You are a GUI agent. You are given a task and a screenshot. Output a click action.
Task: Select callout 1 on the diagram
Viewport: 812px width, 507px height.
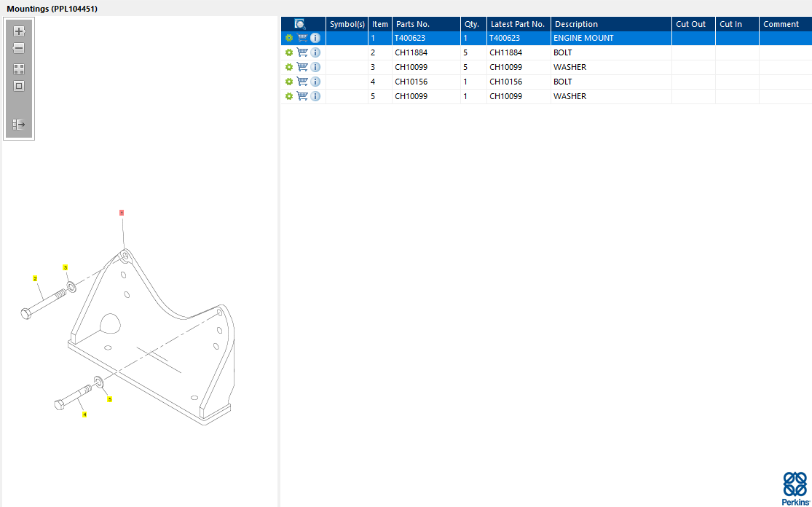[x=122, y=212]
